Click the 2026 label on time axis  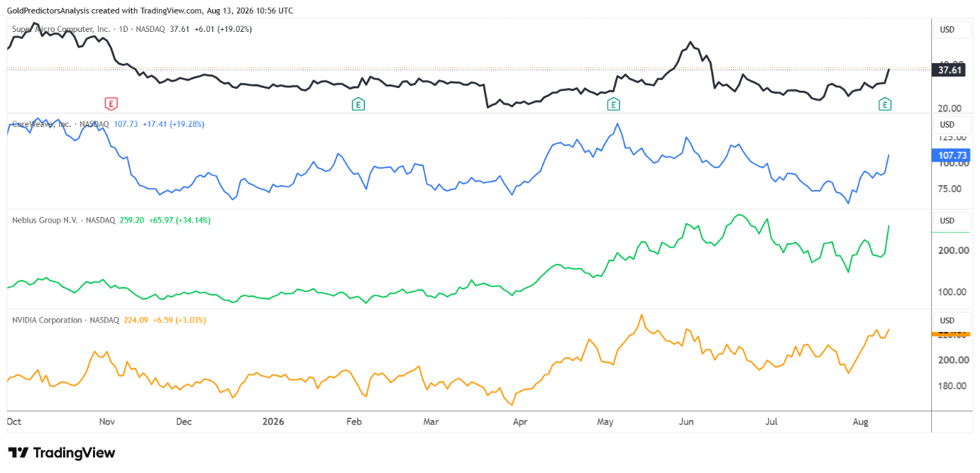tap(273, 422)
